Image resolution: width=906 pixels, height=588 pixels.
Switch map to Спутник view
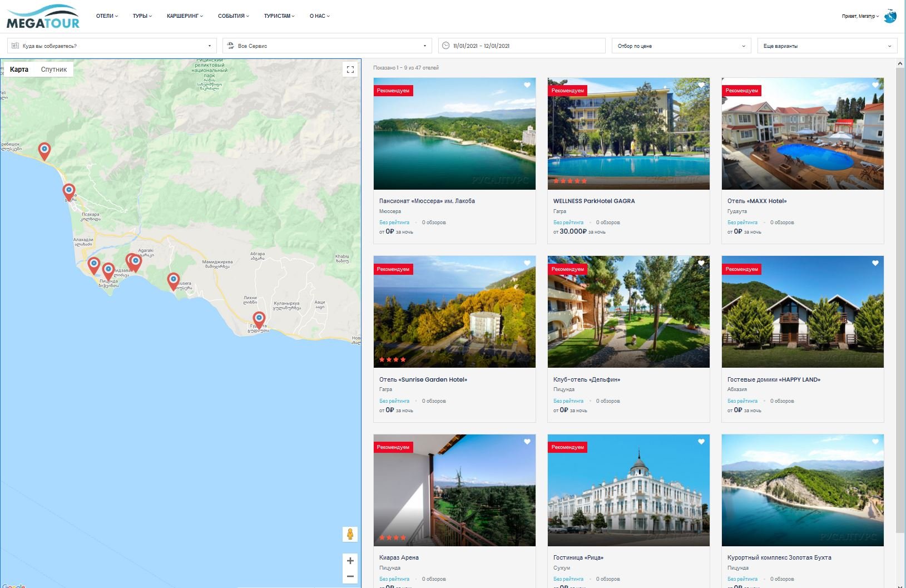[x=54, y=70]
